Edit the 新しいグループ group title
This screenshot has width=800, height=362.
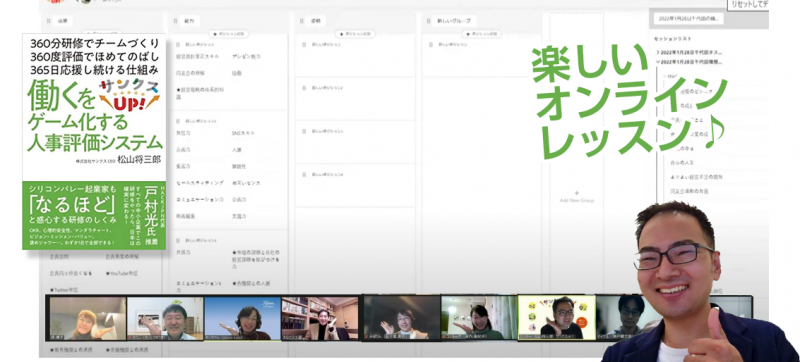click(x=455, y=21)
